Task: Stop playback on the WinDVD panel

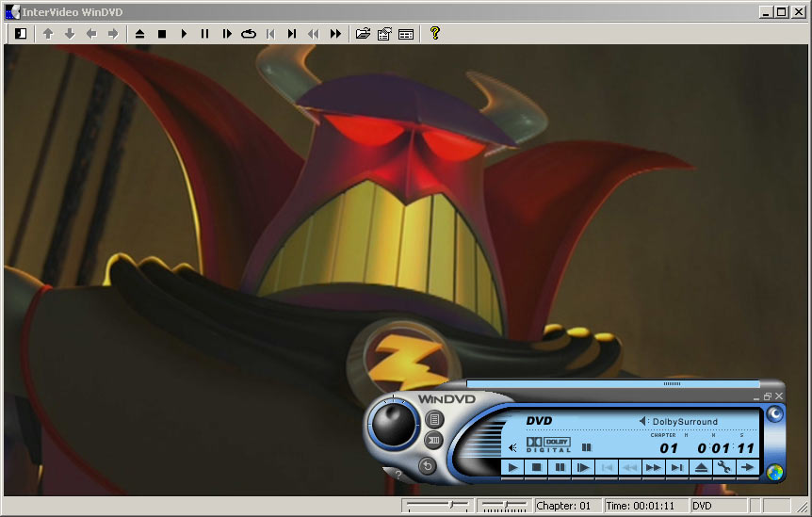Action: point(537,468)
